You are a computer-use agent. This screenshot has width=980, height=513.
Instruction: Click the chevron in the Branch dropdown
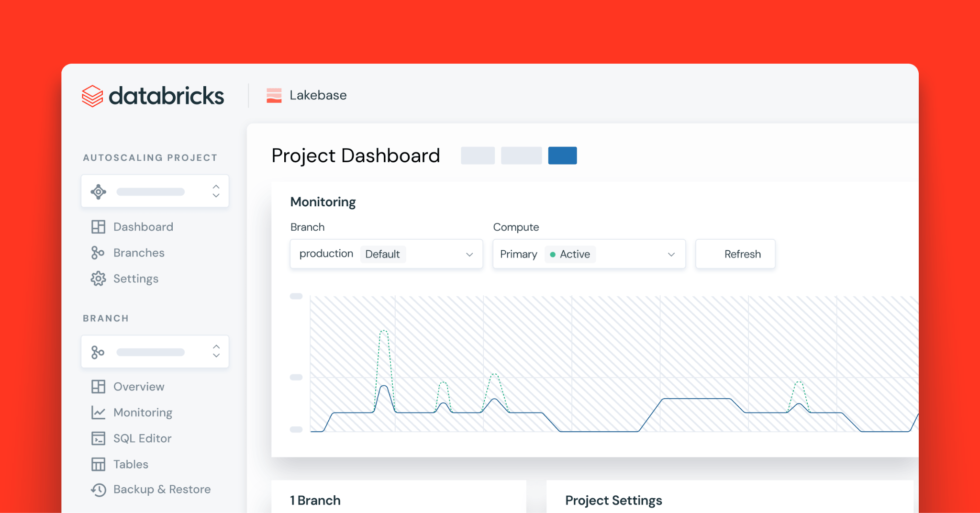point(469,255)
